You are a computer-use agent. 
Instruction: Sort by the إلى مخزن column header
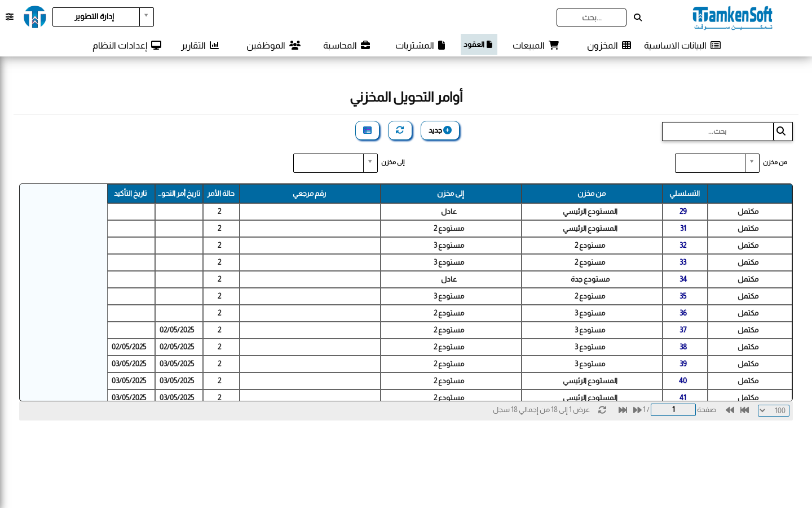pos(451,194)
